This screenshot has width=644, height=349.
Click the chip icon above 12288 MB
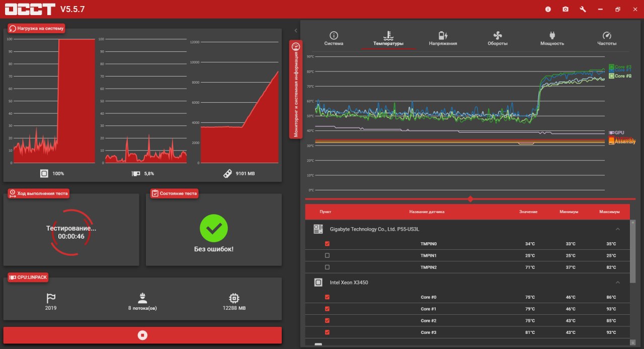point(234,298)
